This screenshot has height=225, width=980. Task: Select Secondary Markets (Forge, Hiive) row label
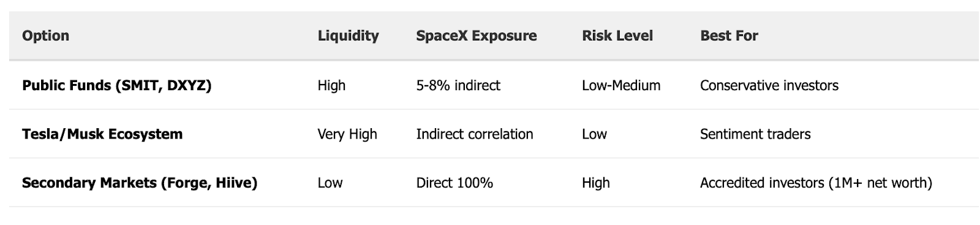[x=140, y=183]
